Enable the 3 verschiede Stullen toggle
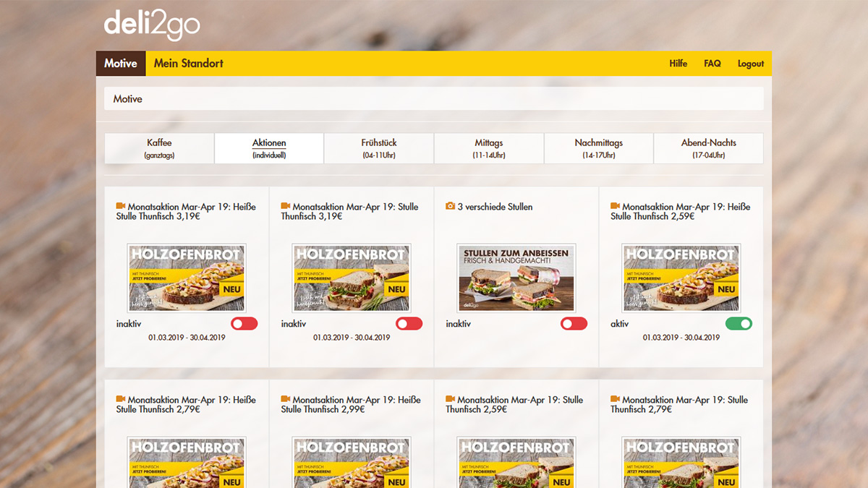Viewport: 868px width, 488px height. (x=574, y=323)
